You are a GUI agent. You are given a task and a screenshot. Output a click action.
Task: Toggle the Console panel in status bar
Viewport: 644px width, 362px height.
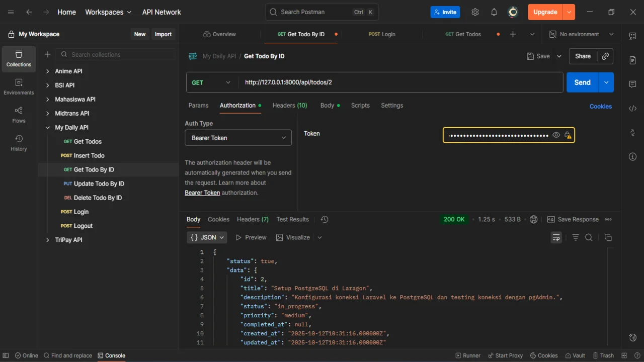111,355
